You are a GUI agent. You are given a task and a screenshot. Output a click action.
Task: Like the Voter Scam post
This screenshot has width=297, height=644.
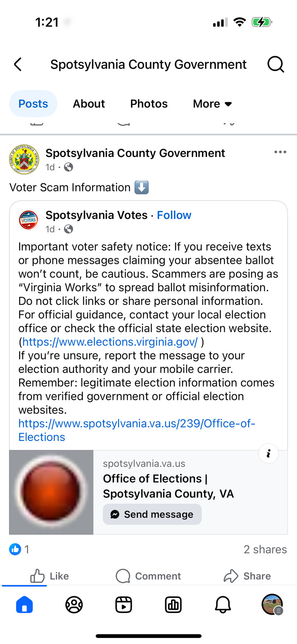[50, 576]
